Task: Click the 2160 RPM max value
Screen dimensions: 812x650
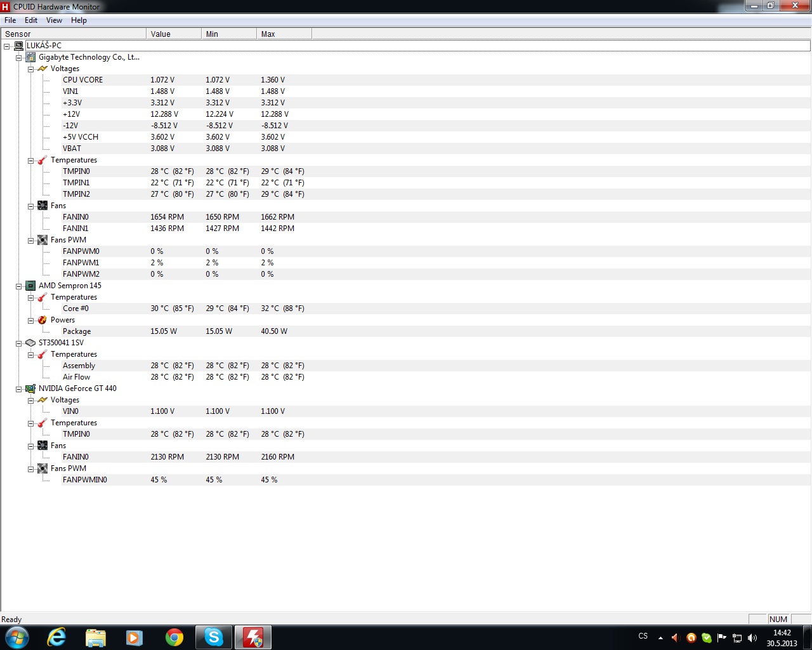Action: pyautogui.click(x=278, y=457)
